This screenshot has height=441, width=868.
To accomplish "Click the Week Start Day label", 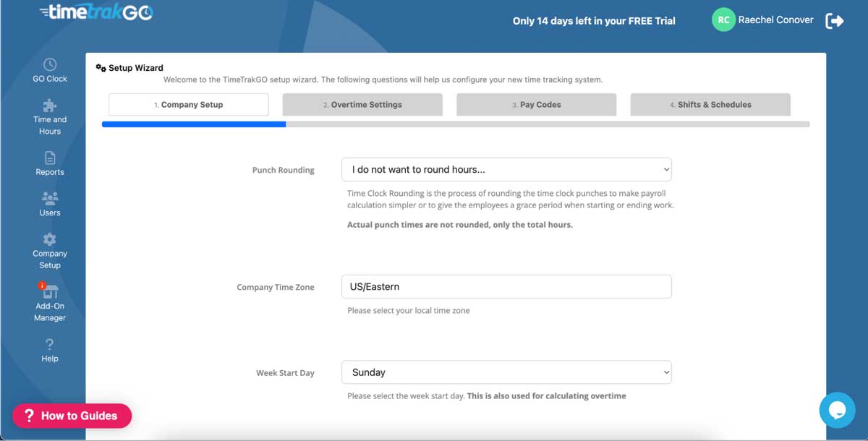I will 285,373.
